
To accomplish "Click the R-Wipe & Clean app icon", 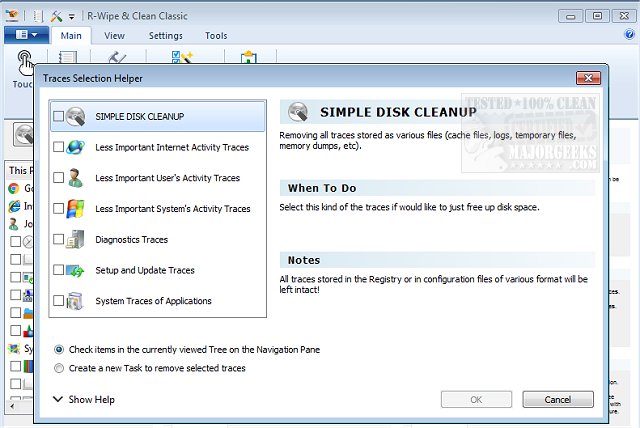I will [12, 16].
